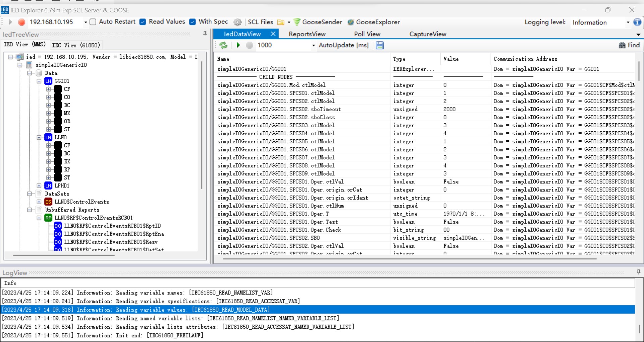Click the save floppy disk icon
The height and width of the screenshot is (342, 644).
pyautogui.click(x=380, y=45)
